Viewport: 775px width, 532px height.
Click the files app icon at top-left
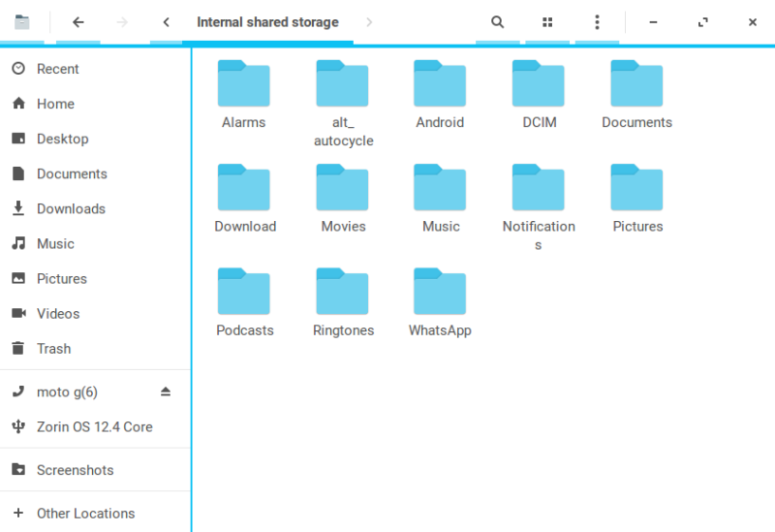pos(22,22)
